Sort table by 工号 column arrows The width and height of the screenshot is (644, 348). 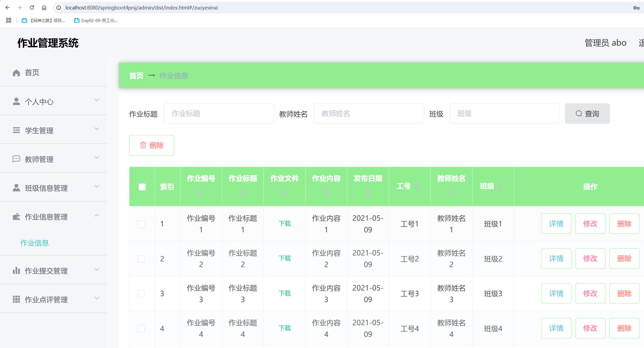tap(417, 186)
